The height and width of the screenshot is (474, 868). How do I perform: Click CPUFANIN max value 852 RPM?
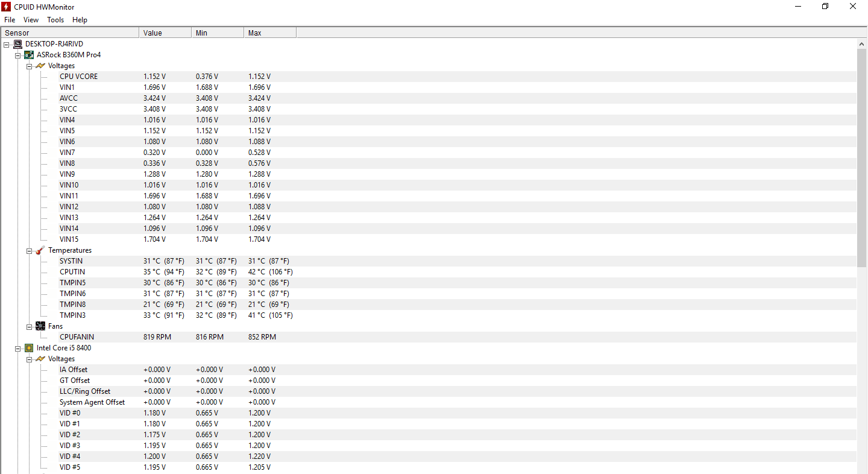262,337
